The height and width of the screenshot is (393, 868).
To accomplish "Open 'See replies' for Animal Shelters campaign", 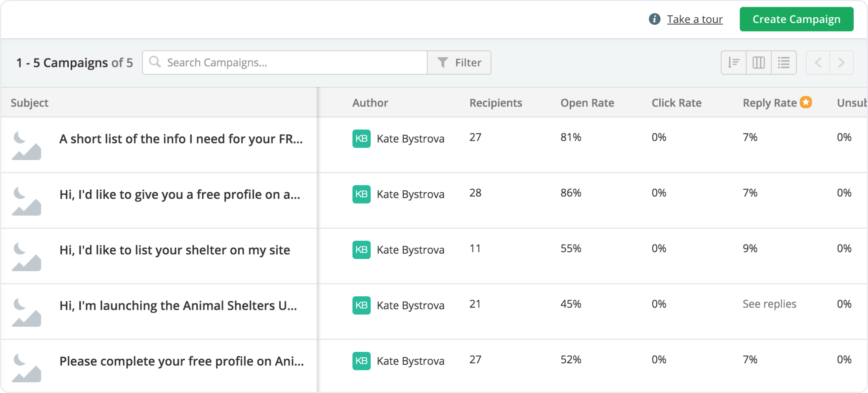I will (769, 304).
